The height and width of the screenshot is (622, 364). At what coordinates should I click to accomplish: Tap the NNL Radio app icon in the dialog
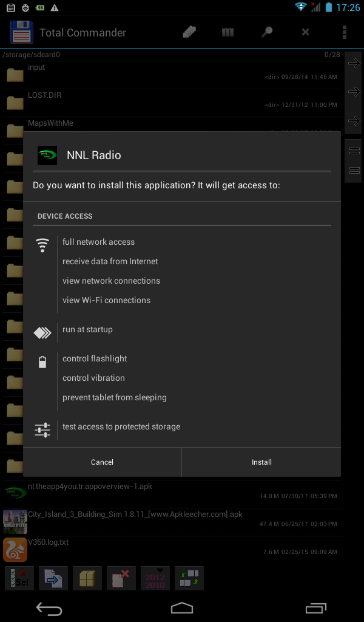coord(47,155)
